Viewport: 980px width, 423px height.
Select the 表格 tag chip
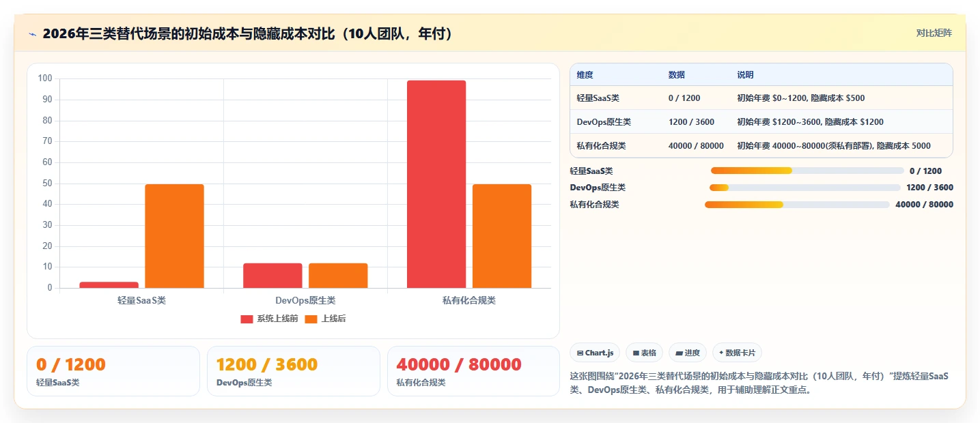pyautogui.click(x=644, y=353)
